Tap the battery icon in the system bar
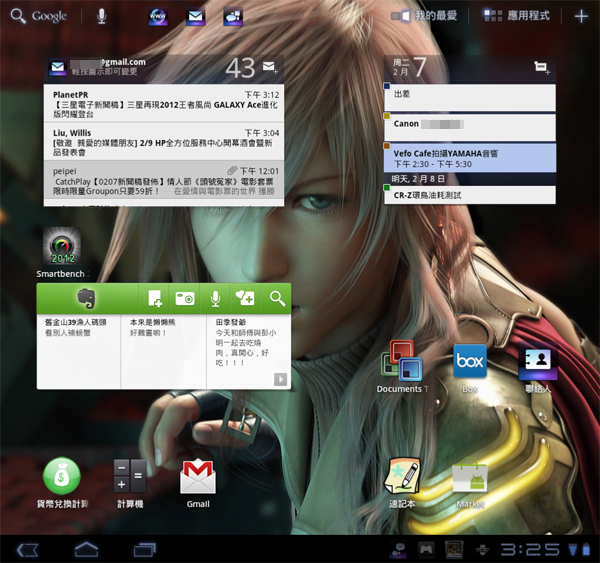 [586, 550]
